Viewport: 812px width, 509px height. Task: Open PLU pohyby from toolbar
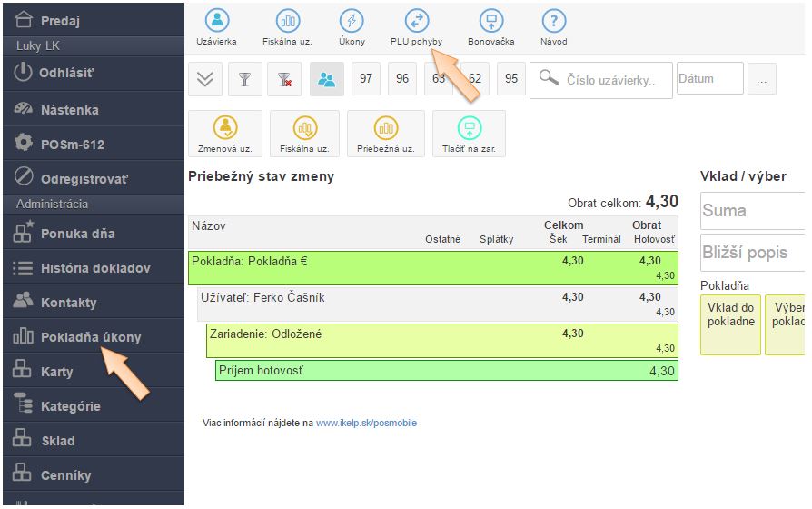pyautogui.click(x=416, y=22)
